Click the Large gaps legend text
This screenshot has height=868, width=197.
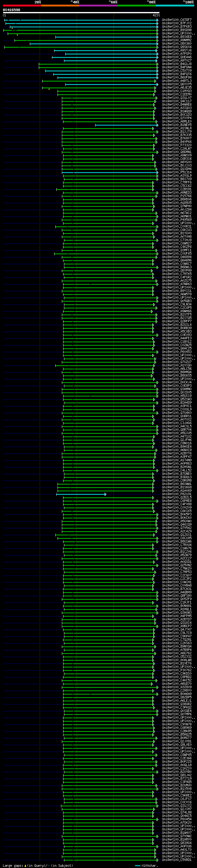38,865
